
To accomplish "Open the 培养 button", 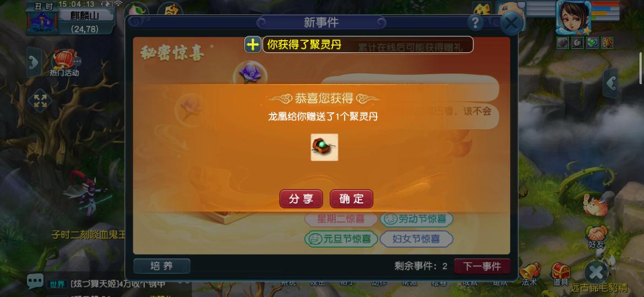I will tap(161, 266).
